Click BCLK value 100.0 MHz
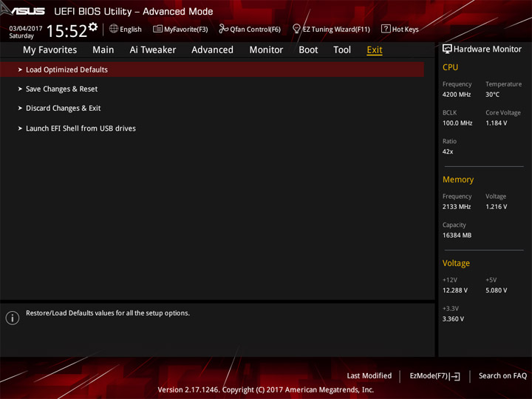Viewport: 532px width, 399px height. tap(457, 123)
